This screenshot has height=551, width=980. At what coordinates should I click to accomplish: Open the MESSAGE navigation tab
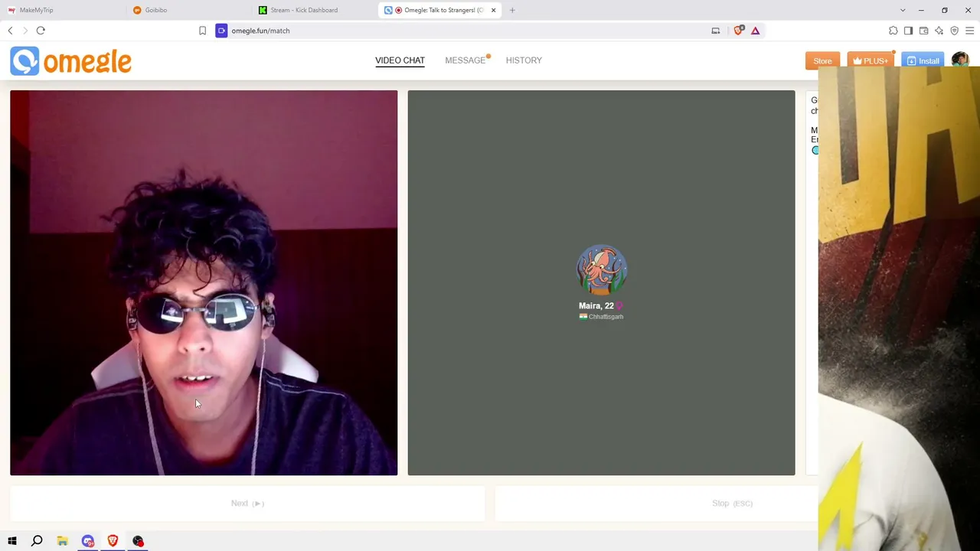pos(465,60)
